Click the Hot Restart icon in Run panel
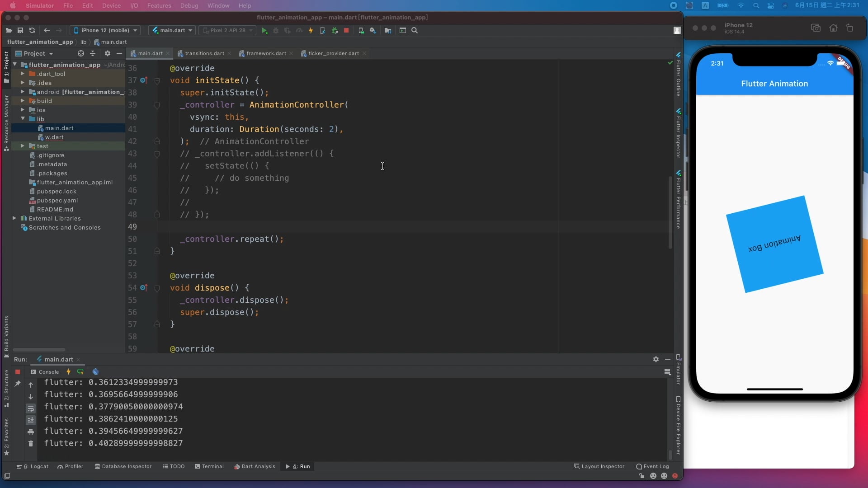The width and height of the screenshot is (868, 488). tap(80, 372)
